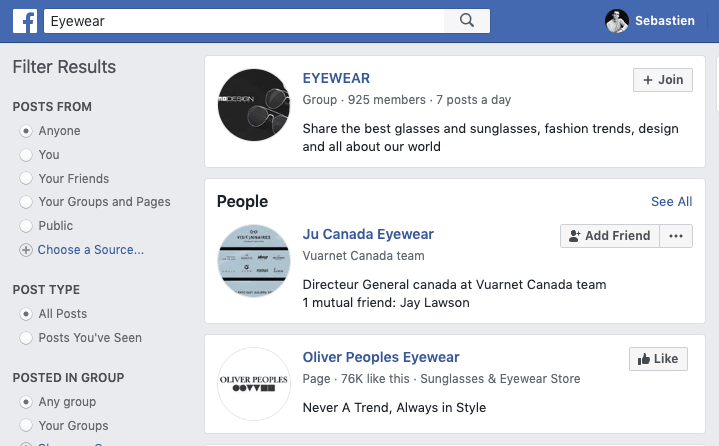Select the Public posts filter
The image size is (719, 446).
(x=26, y=226)
